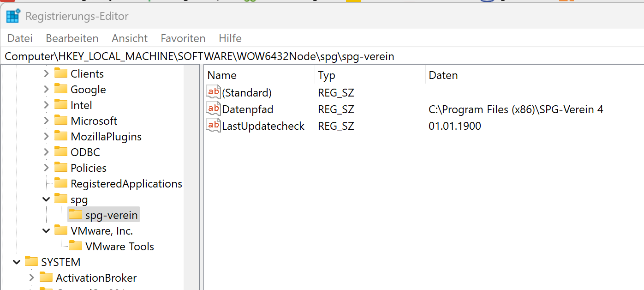644x290 pixels.
Task: Click the registry path address bar
Action: (x=322, y=56)
